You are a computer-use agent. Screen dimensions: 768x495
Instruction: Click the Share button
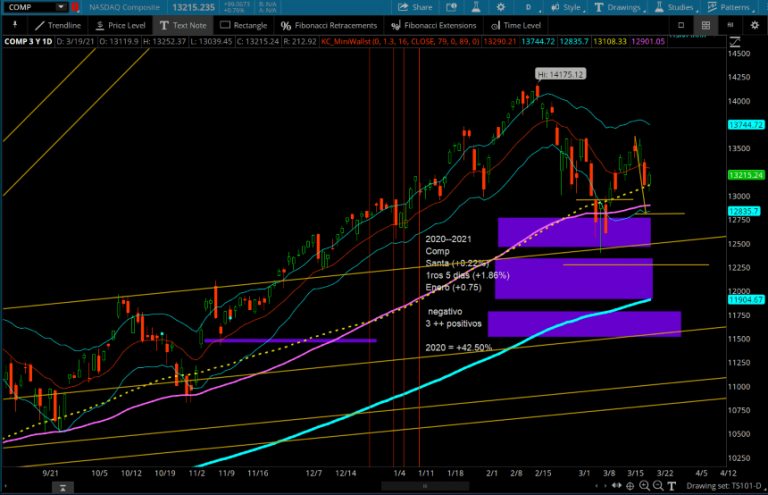click(x=415, y=7)
